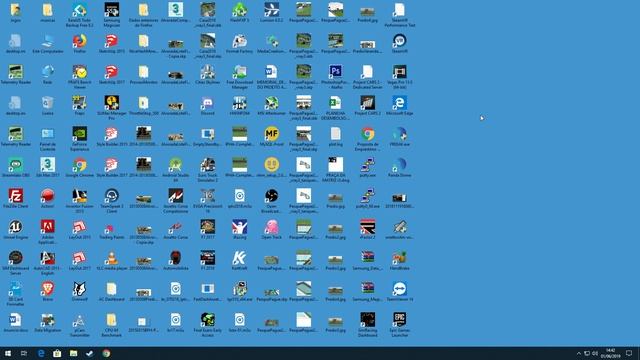The width and height of the screenshot is (640, 360).
Task: Select the Action! red circle shortcut
Action: (48, 196)
